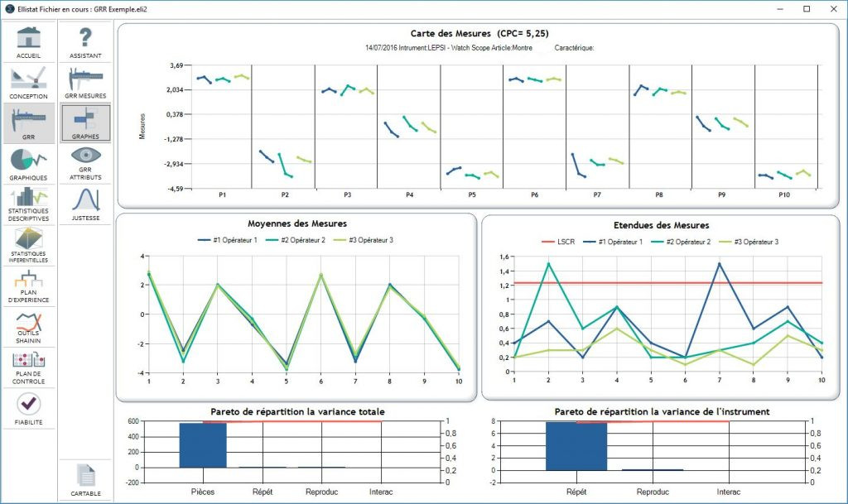Maximize the Ellistat window
This screenshot has height=504, width=848.
point(807,9)
